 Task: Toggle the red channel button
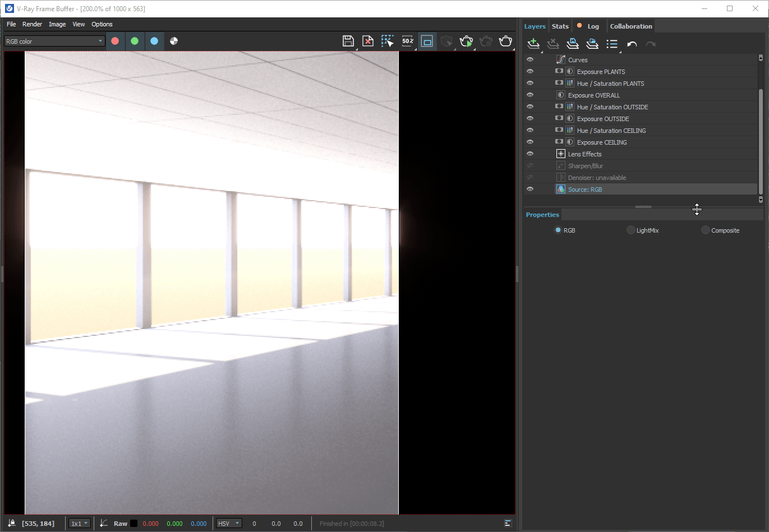[115, 41]
